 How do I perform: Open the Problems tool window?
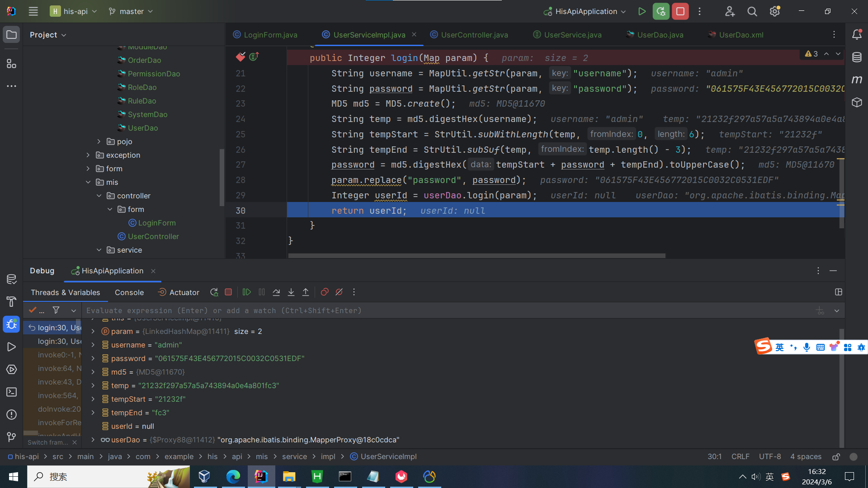coord(11,414)
